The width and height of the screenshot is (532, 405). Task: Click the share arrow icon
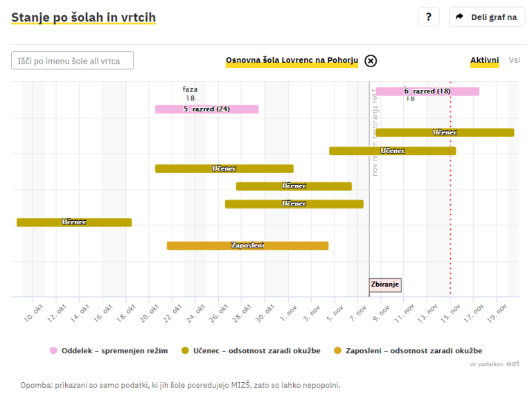click(459, 17)
